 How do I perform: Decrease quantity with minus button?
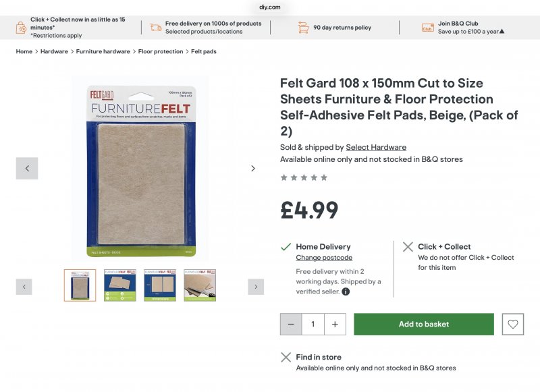pos(291,325)
